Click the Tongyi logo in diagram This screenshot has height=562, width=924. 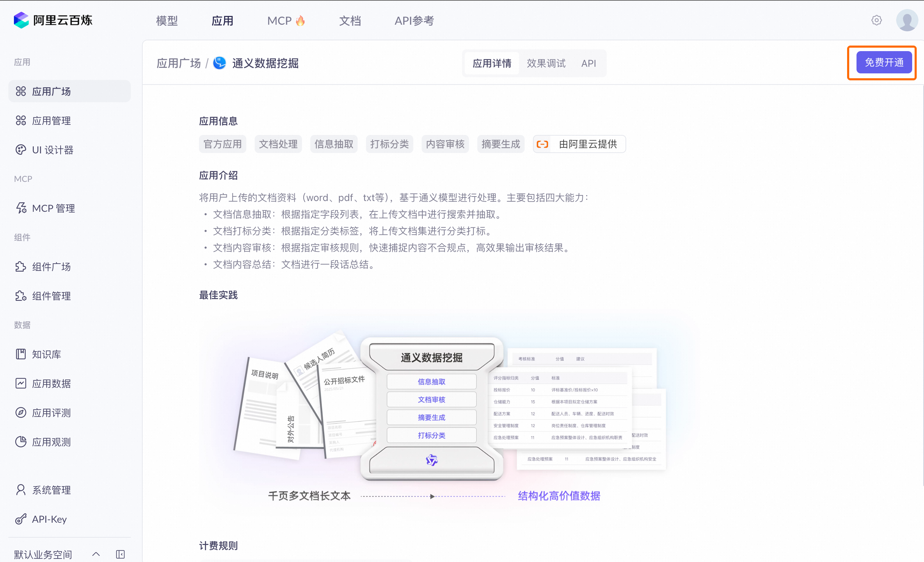(432, 460)
